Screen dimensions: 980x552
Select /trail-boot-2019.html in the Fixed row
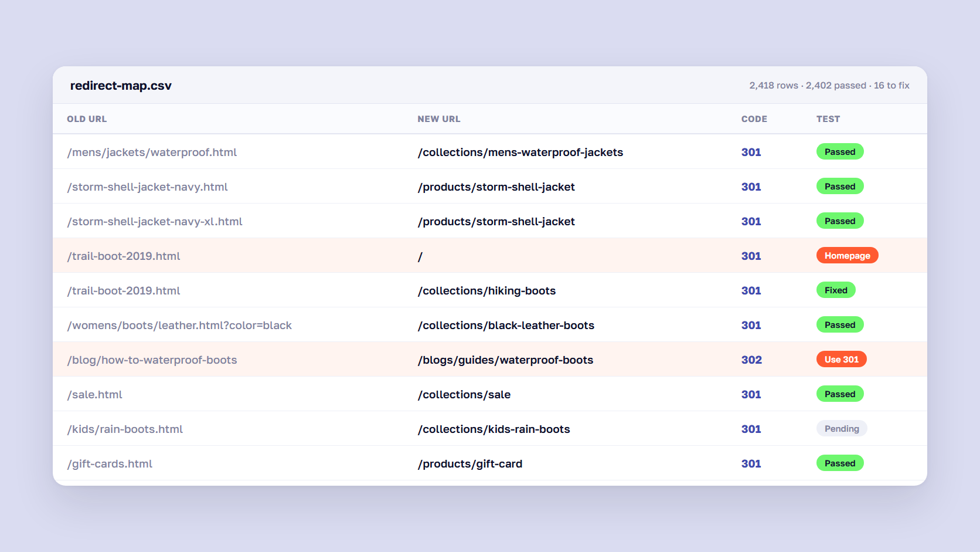[x=124, y=291]
